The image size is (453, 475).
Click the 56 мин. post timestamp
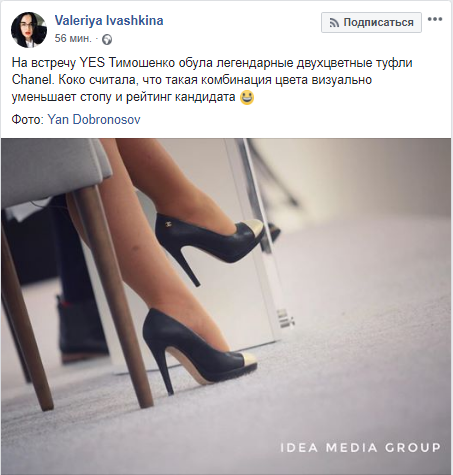coord(73,38)
